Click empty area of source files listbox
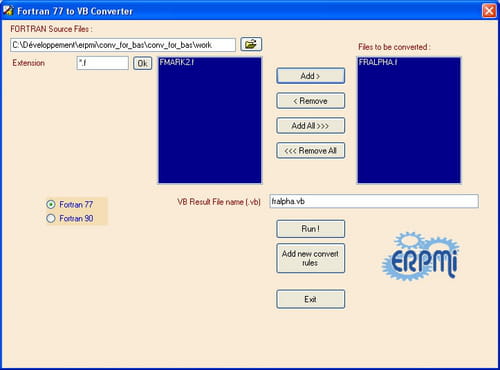 pos(210,127)
